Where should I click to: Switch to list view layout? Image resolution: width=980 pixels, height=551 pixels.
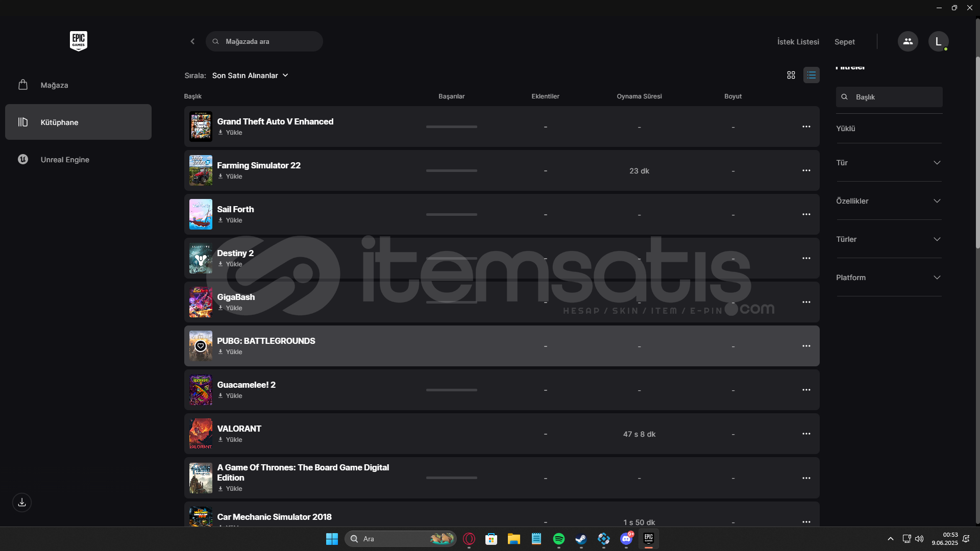[811, 75]
